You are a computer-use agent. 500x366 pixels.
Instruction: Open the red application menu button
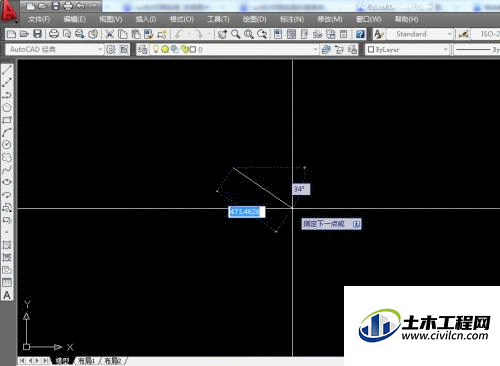coord(9,12)
